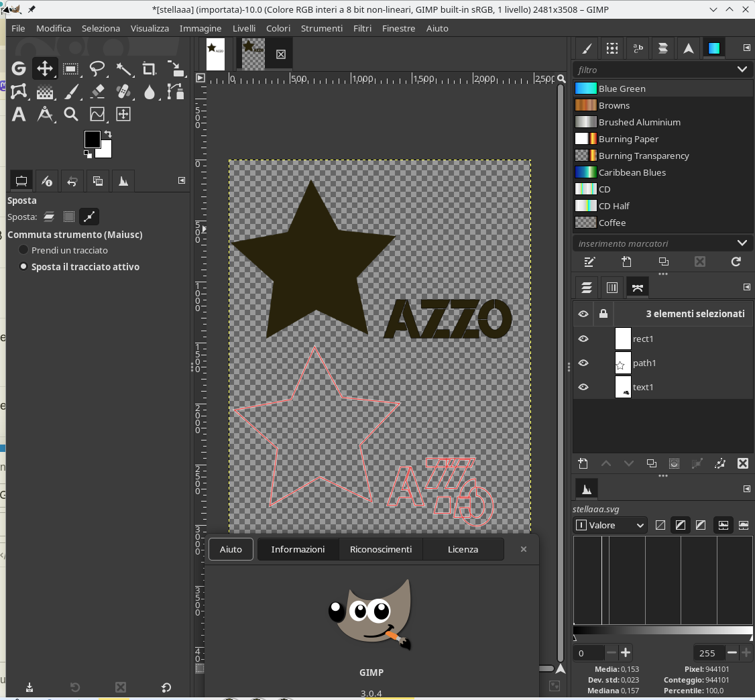This screenshot has height=700, width=755.
Task: Select the Rectangle Select tool
Action: click(71, 68)
